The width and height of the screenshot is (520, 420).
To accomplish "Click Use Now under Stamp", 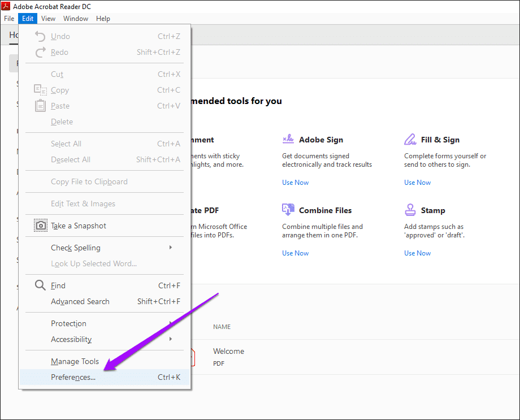I will (x=417, y=253).
